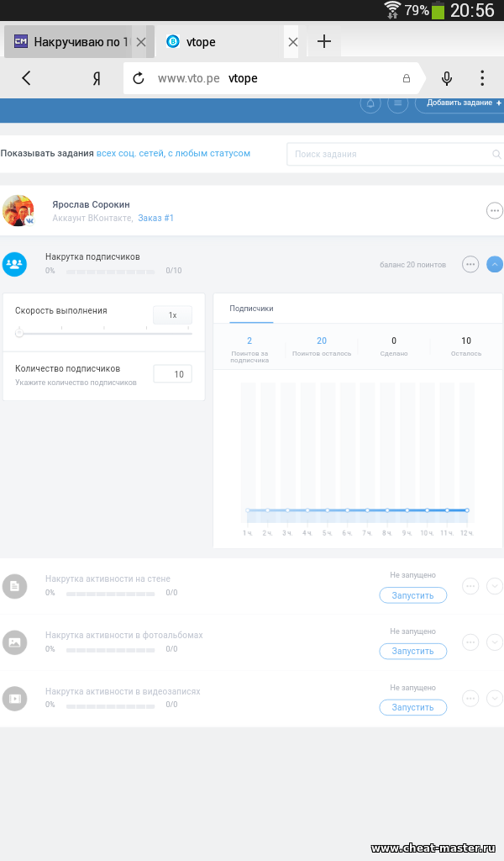Open the browser three-dot overflow menu

482,78
